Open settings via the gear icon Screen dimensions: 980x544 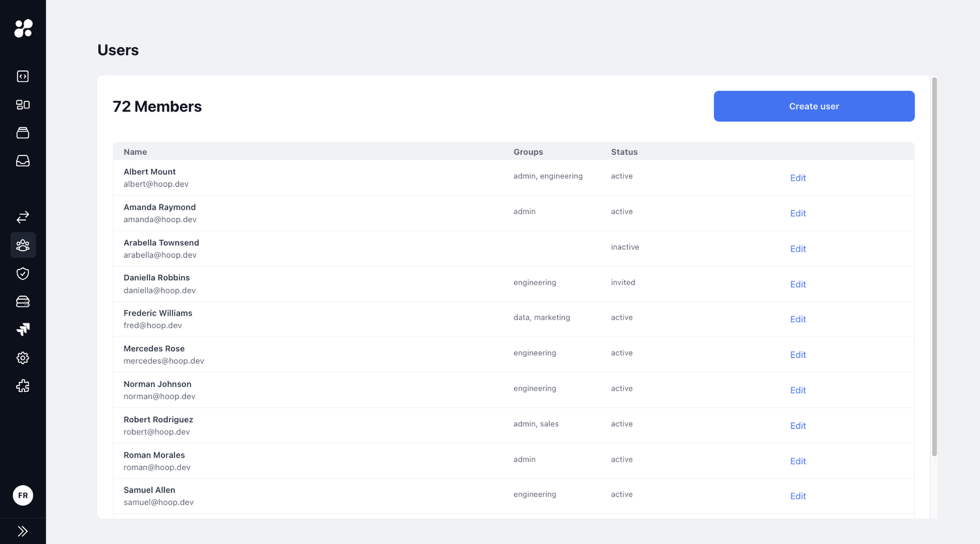click(x=22, y=358)
